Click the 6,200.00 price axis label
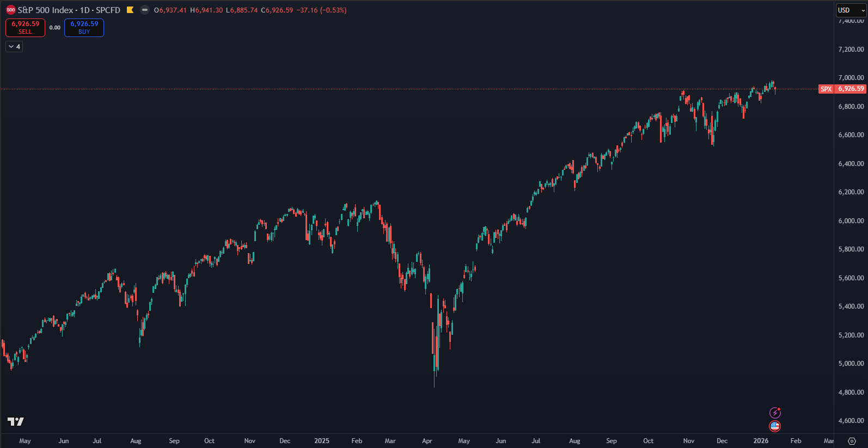The image size is (868, 448). (851, 192)
